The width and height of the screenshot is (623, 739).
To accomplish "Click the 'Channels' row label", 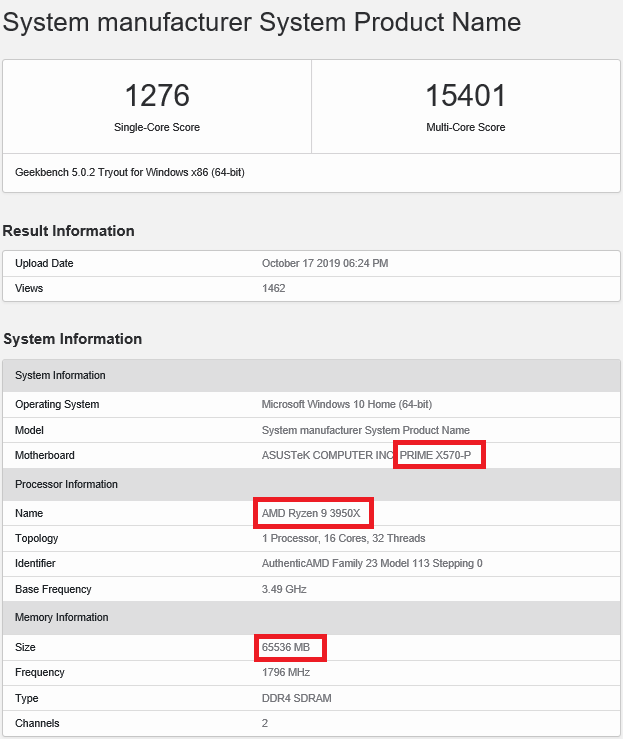I will pyautogui.click(x=37, y=723).
